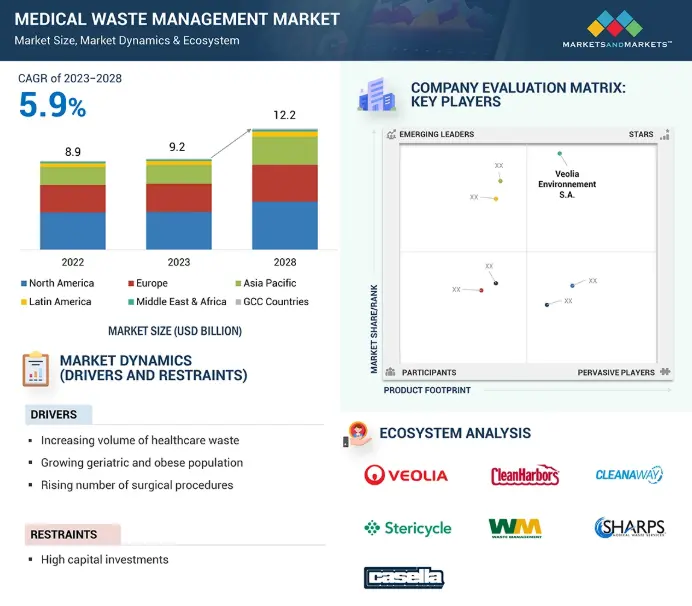Image resolution: width=692 pixels, height=606 pixels.
Task: Click the MARKET SHARE/RANK axis label
Action: (374, 329)
